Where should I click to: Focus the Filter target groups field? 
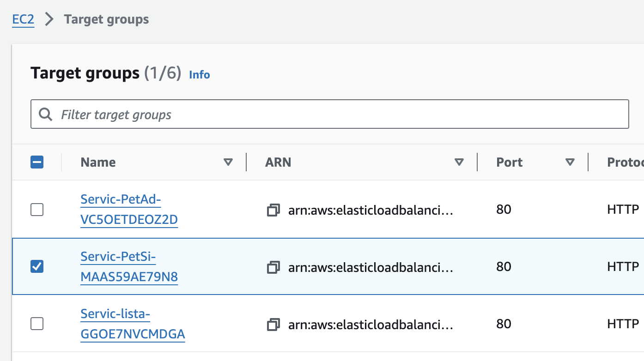pyautogui.click(x=330, y=114)
